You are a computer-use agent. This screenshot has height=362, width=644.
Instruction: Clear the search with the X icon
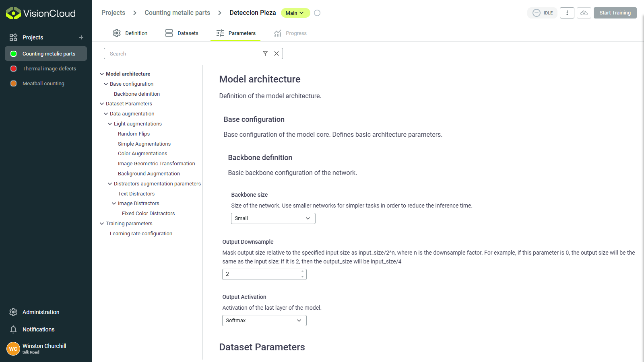(x=277, y=53)
